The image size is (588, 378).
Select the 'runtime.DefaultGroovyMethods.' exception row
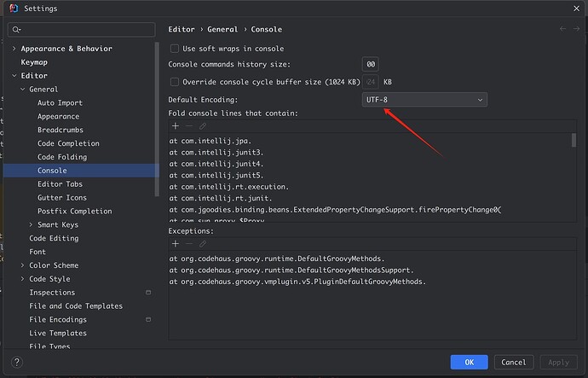pyautogui.click(x=277, y=259)
